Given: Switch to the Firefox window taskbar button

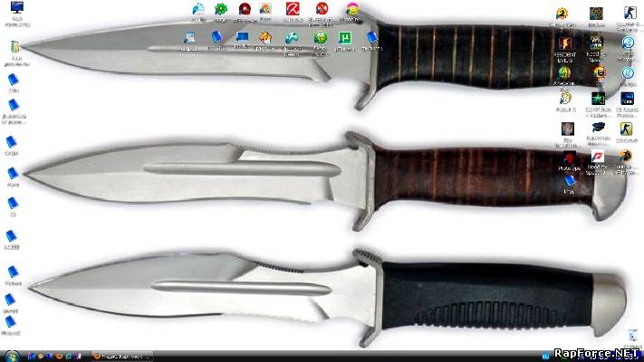Looking at the screenshot, I should point(122,357).
